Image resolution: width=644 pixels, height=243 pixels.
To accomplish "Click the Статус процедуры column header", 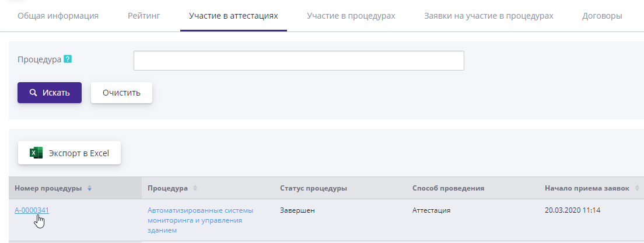I will 314,188.
